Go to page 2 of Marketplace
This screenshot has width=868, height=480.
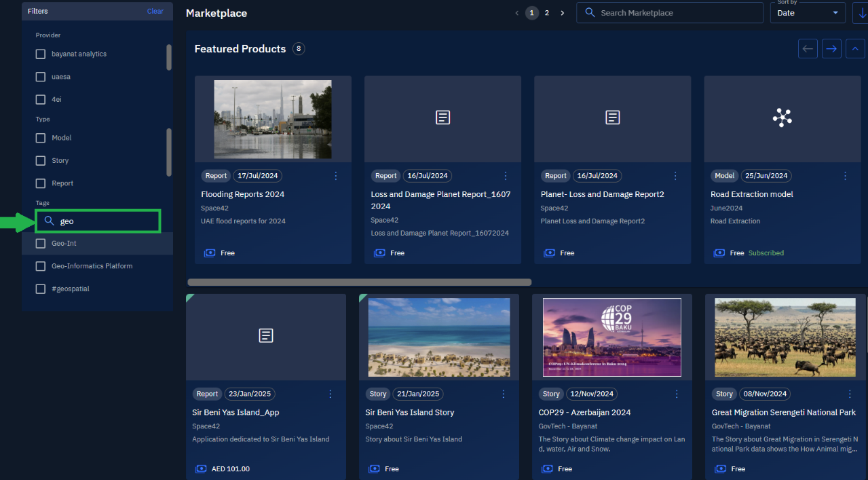(546, 13)
